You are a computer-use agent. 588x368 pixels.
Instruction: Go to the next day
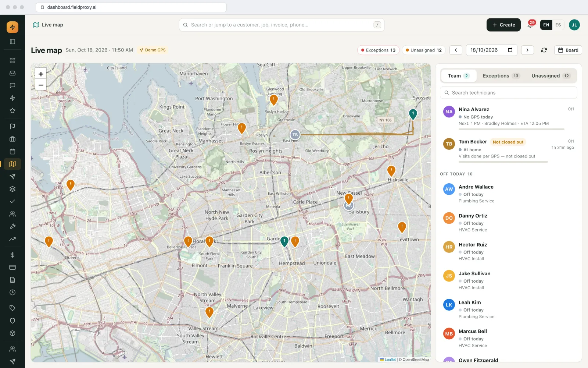point(527,50)
